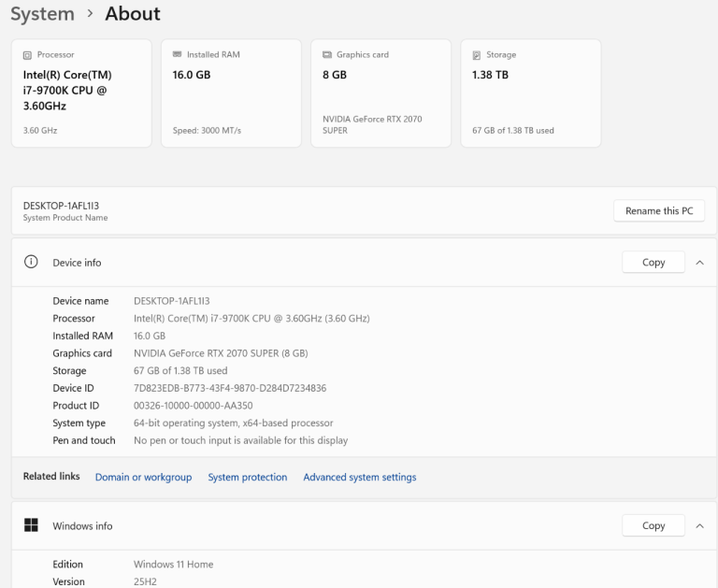Viewport: 718px width, 588px height.
Task: Click the System type label
Action: 79,423
